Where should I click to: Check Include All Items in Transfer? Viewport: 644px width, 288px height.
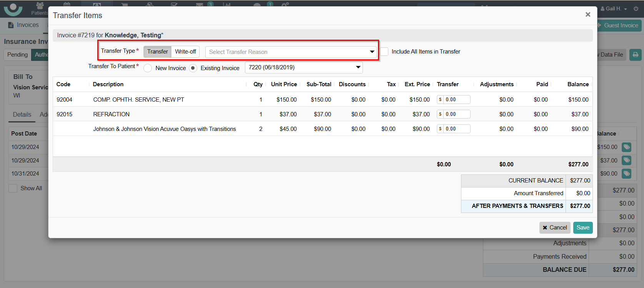click(384, 52)
